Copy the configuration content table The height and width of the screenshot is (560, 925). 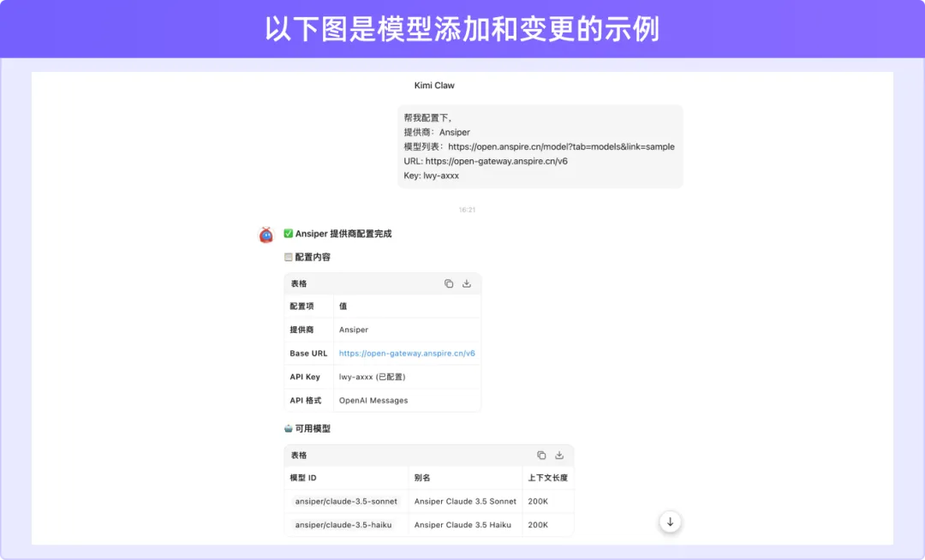pos(448,283)
